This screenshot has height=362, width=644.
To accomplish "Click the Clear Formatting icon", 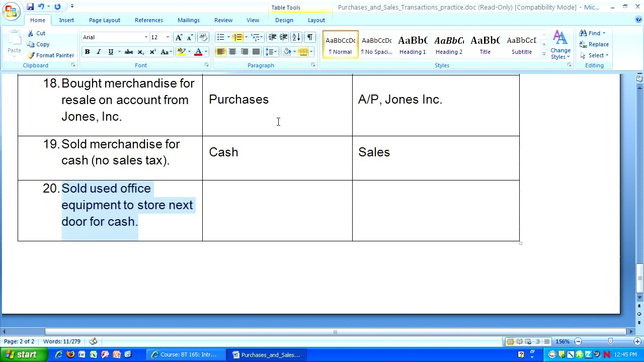I will click(x=203, y=37).
